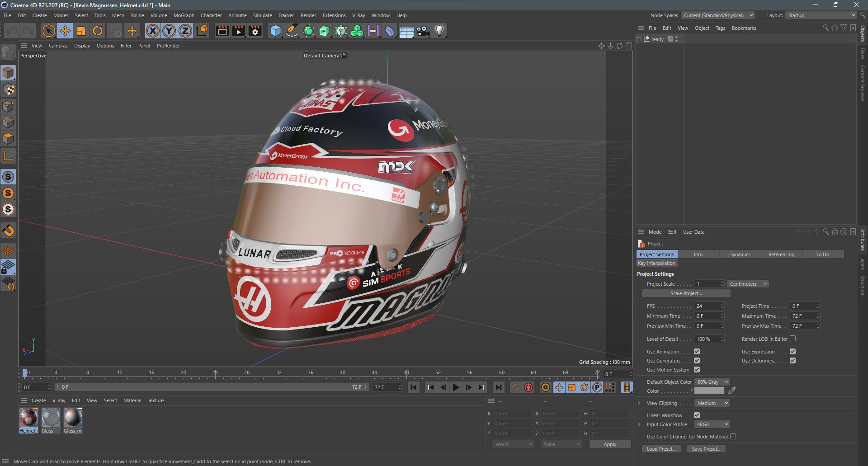The width and height of the screenshot is (868, 466).
Task: Click the Load Preset button
Action: pos(661,449)
